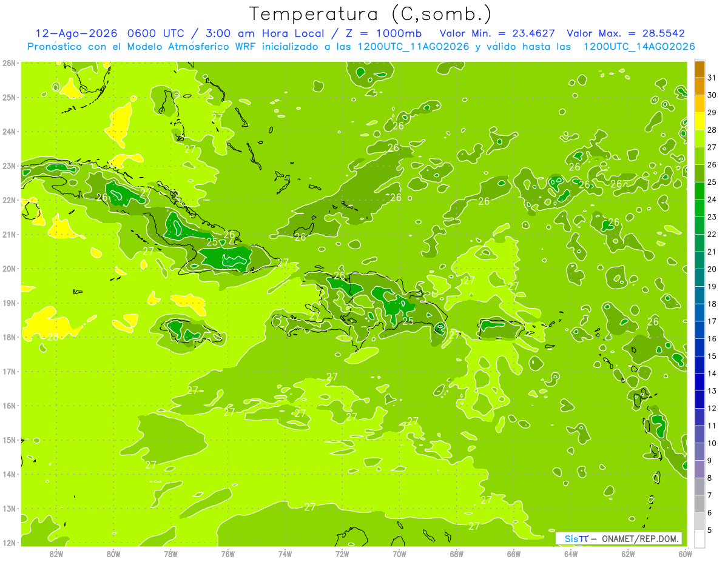
Task: Select the '1200UTC_11AGO2026' initialization time text
Action: pyautogui.click(x=413, y=47)
